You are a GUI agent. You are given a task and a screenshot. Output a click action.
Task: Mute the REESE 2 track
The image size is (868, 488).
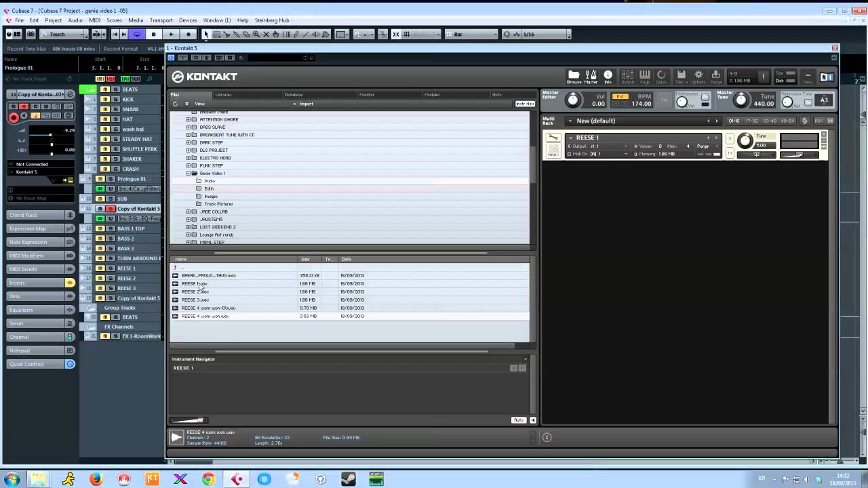[100, 278]
